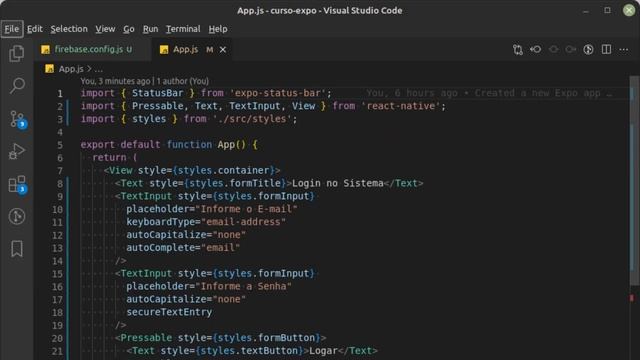Viewport: 640px width, 360px height.
Task: Click the "Informe o E-mail" placeholder string
Action: 247,209
